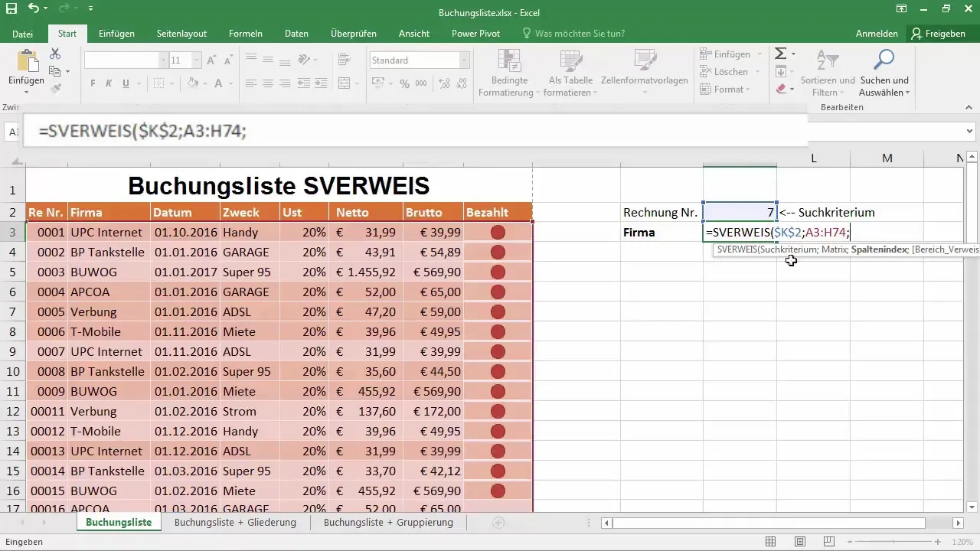Expand the formula bar with the chevron
Viewport: 980px width, 551px height.
tap(970, 131)
